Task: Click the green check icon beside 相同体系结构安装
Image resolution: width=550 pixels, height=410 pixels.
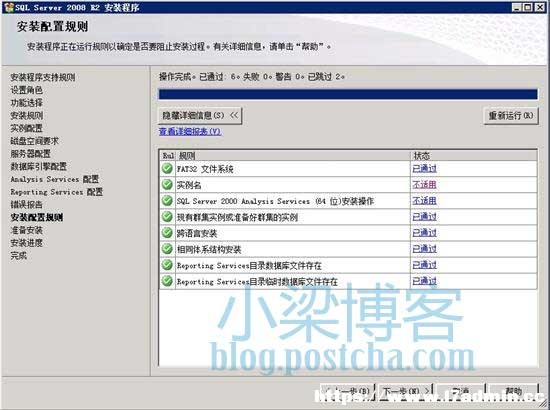Action: coord(167,249)
